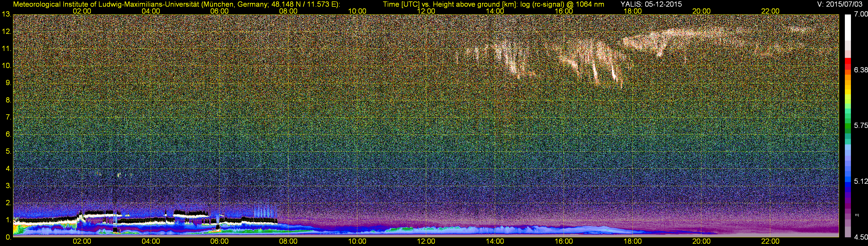
Task: Click the 8 km height axis label
Action: click(8, 100)
